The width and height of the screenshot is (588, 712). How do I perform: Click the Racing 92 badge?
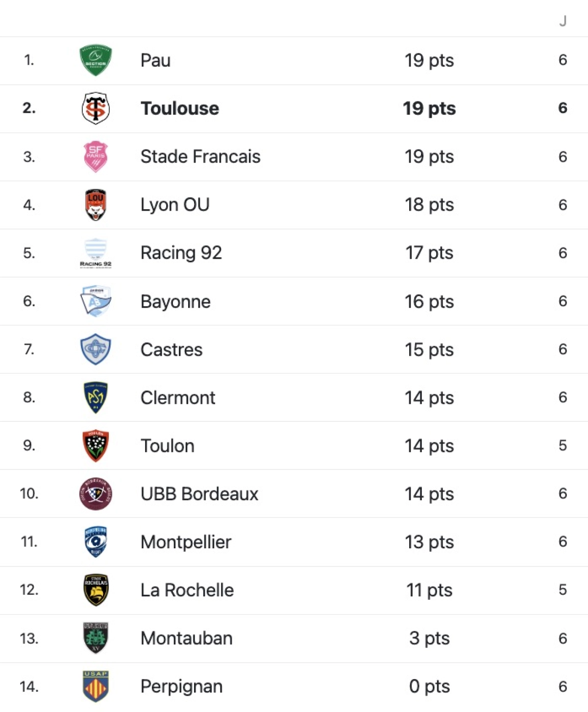96,253
